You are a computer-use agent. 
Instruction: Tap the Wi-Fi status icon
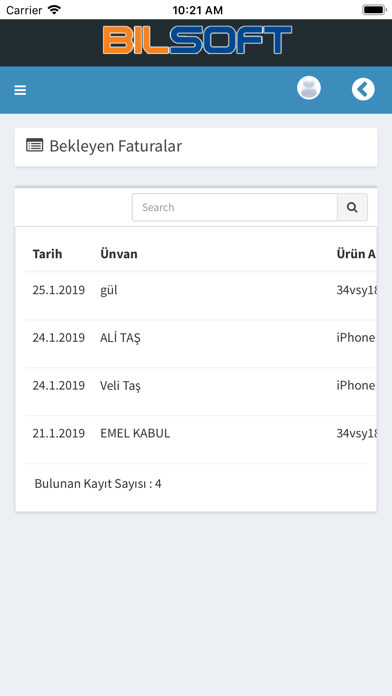[54, 10]
